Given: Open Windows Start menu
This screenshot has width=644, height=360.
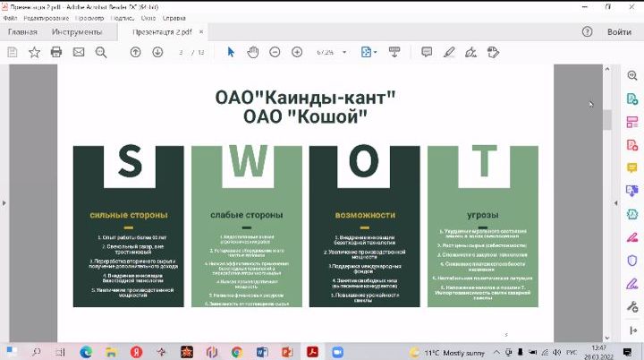Looking at the screenshot, I should pyautogui.click(x=12, y=352).
